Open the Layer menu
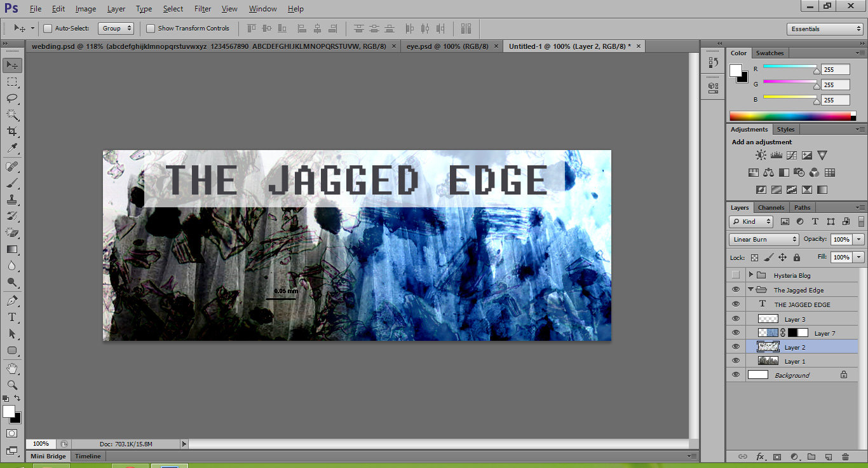Viewport: 868px width, 468px height. point(116,9)
